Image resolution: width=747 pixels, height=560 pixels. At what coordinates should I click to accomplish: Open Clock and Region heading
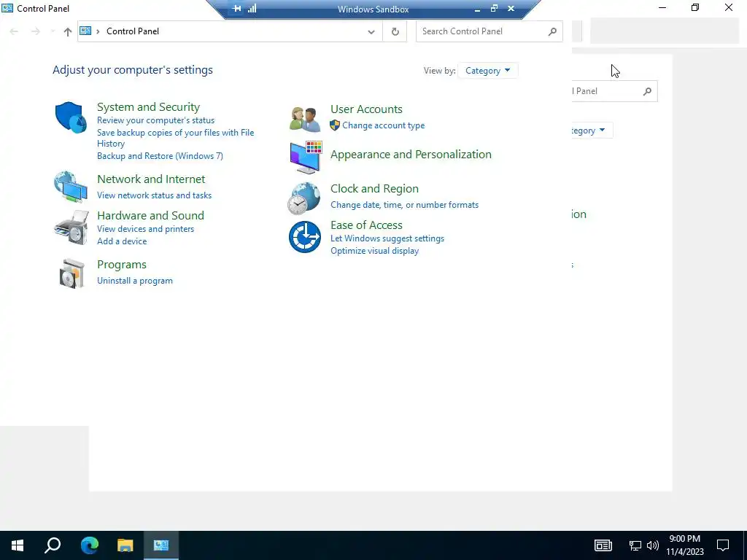click(374, 189)
